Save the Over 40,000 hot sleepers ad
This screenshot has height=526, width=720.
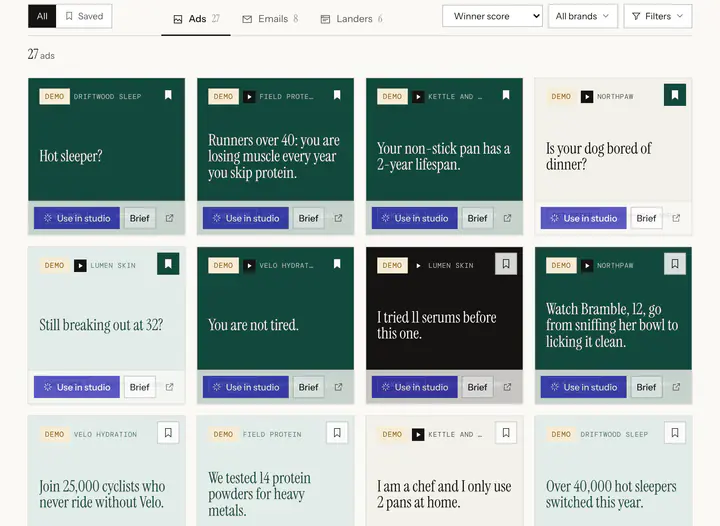tap(675, 433)
